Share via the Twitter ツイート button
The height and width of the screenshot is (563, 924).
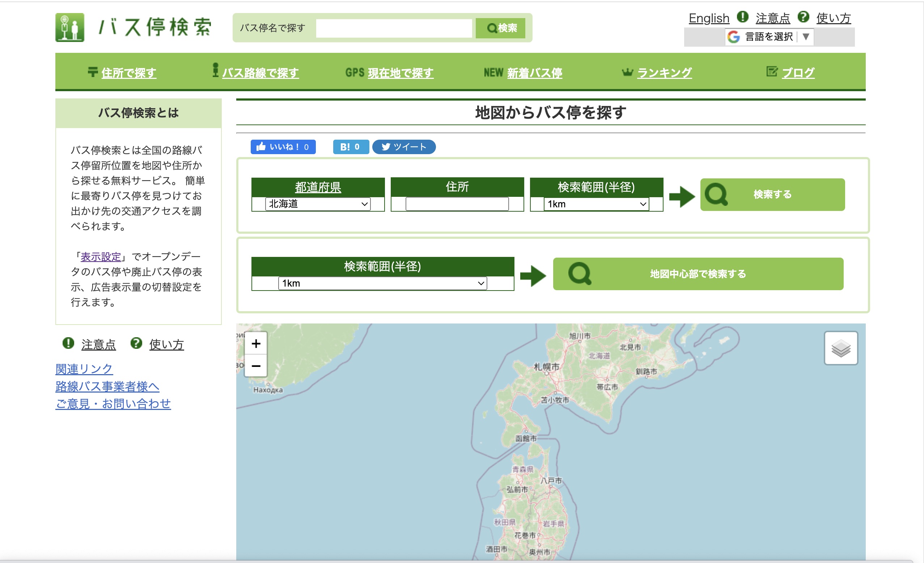(403, 147)
